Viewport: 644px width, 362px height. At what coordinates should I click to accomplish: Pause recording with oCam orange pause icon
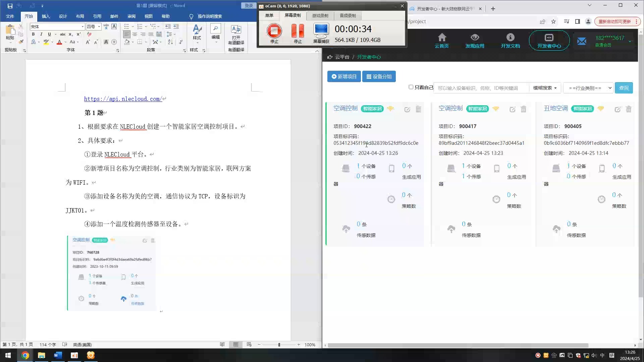point(298,31)
